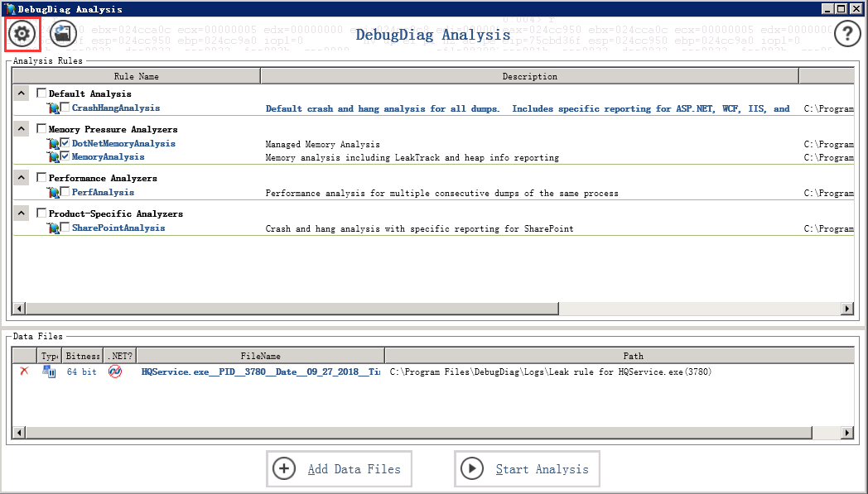The height and width of the screenshot is (494, 868).
Task: Click the Start Analysis text label
Action: pos(542,469)
